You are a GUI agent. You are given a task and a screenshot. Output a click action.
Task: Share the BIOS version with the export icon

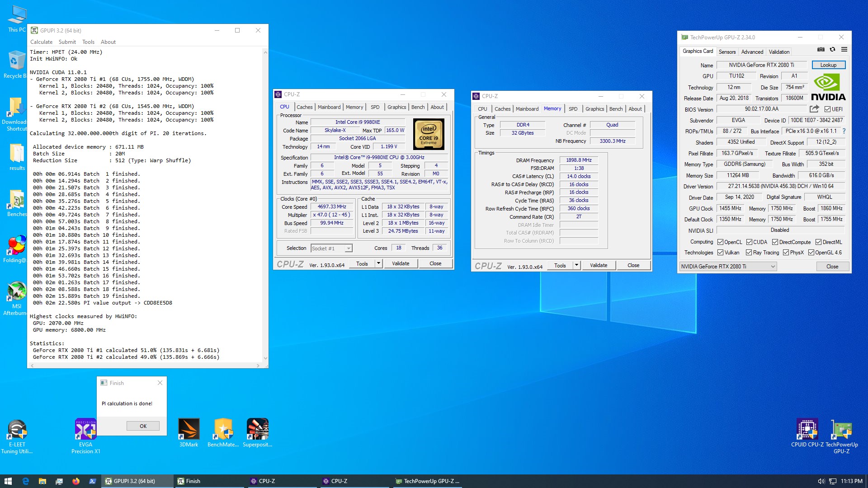click(x=814, y=109)
